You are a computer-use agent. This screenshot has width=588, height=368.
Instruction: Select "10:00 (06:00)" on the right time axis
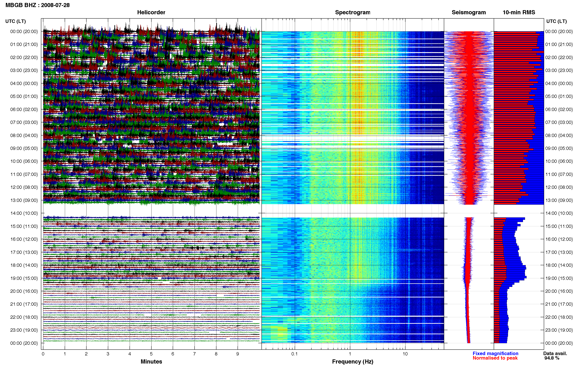point(559,161)
